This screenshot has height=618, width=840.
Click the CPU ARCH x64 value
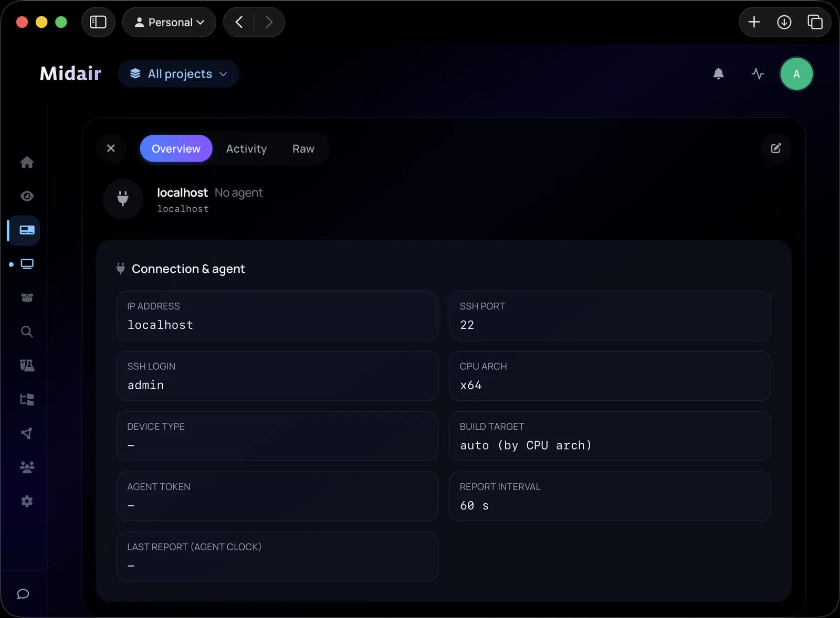(471, 385)
